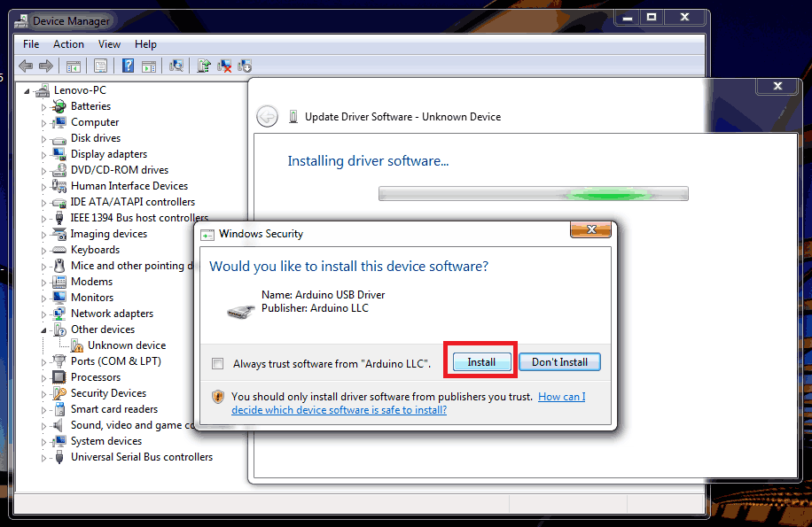The image size is (812, 527).
Task: Click the Show/Hide Console Tree icon
Action: coord(74,66)
